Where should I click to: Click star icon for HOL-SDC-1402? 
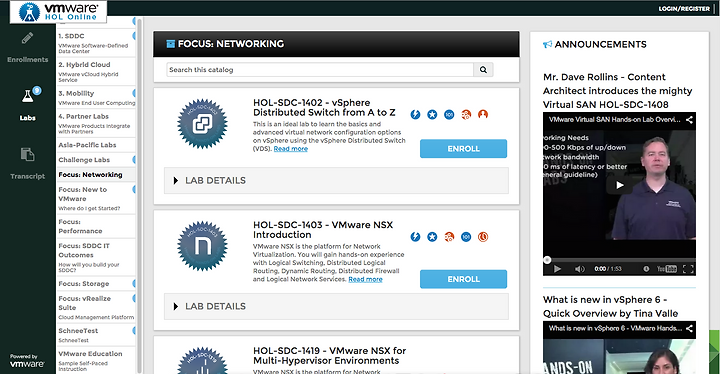(x=432, y=114)
